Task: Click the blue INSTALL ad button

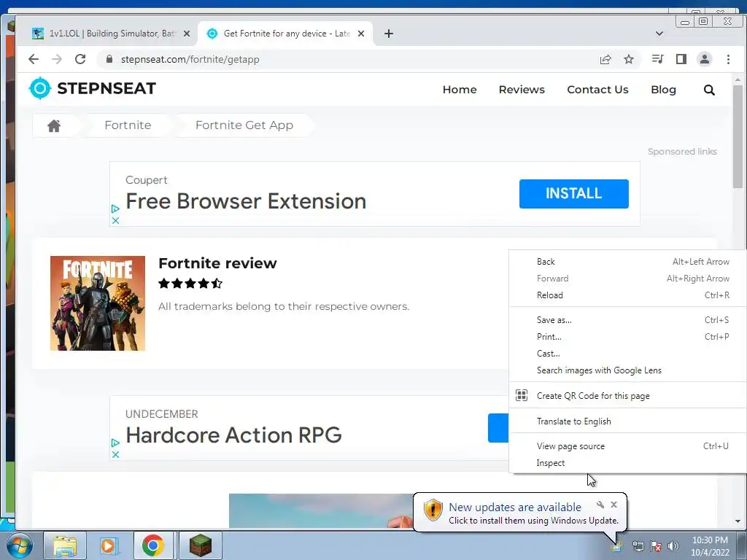Action: (573, 194)
